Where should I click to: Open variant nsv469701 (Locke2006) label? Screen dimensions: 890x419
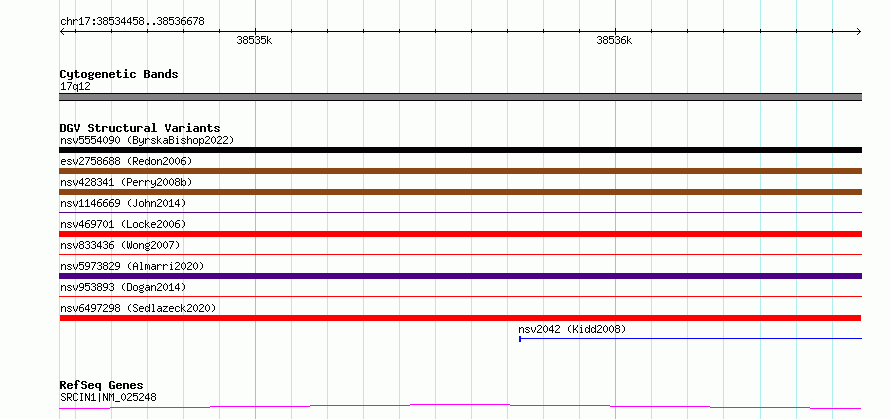pos(123,224)
